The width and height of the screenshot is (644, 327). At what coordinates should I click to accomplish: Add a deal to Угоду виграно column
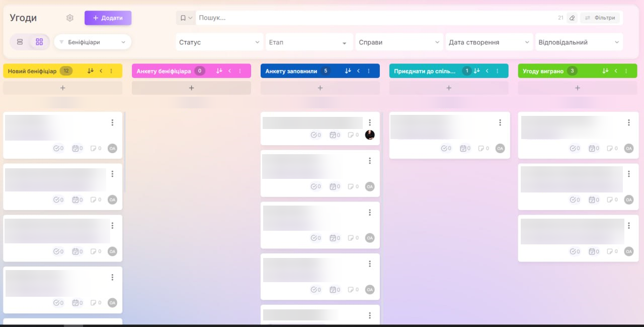point(578,88)
